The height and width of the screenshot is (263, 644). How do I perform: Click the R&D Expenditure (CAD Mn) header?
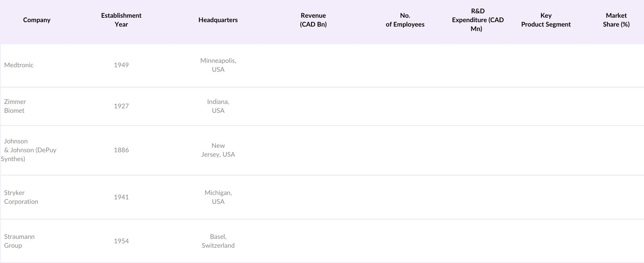(x=477, y=20)
